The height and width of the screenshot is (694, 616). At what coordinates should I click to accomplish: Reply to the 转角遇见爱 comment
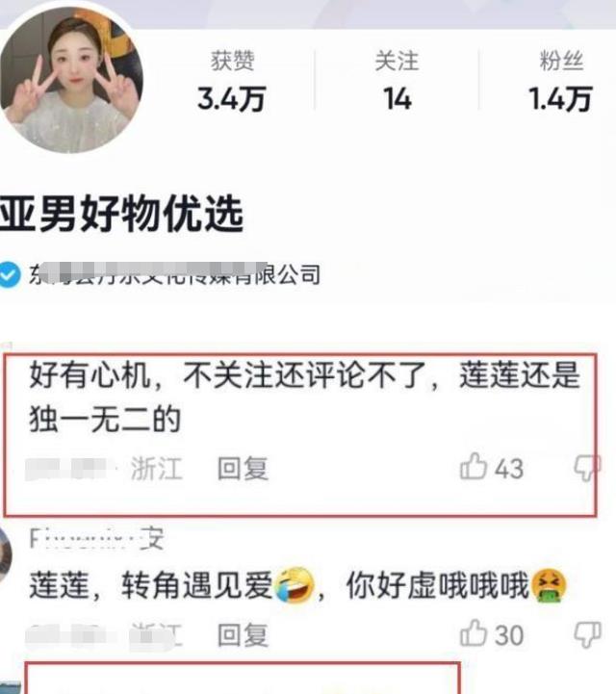243,635
